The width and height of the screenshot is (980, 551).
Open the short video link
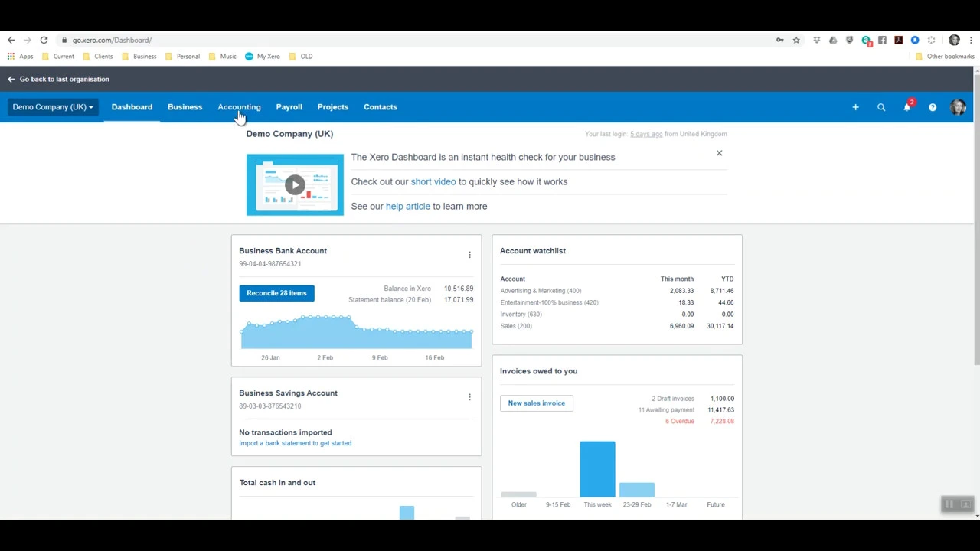(433, 181)
